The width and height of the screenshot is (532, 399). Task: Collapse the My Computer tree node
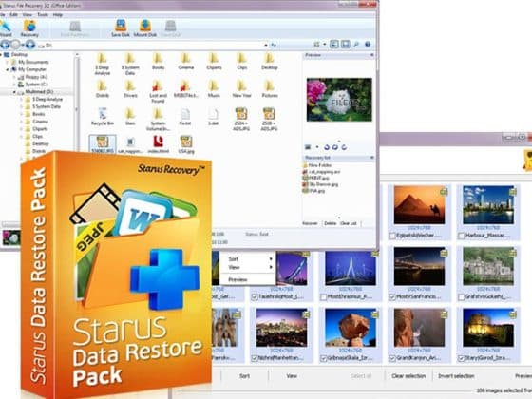(8, 69)
